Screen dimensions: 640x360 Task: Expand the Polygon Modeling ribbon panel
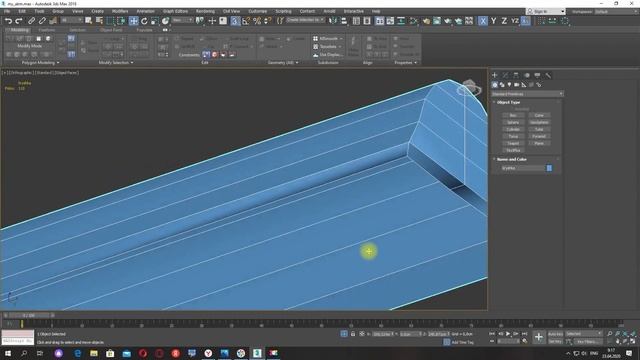[40, 63]
